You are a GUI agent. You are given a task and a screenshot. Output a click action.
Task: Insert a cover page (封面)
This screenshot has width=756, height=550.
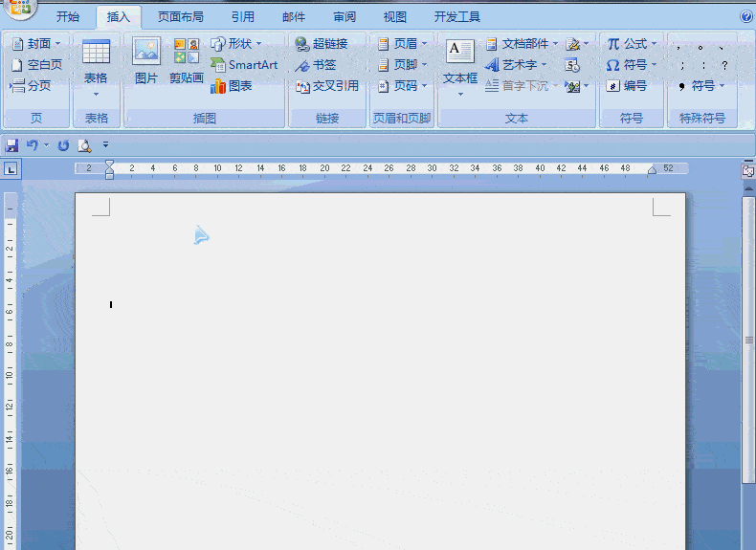pos(36,44)
